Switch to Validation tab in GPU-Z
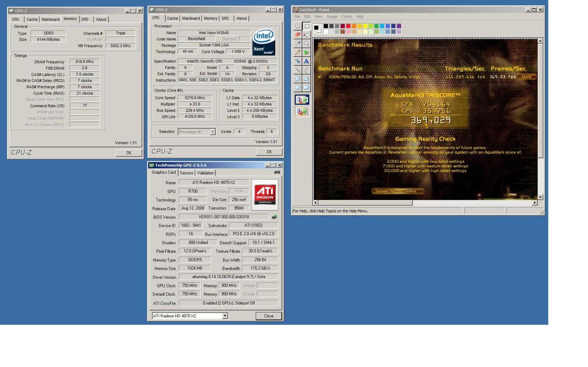This screenshot has width=588, height=367. [205, 173]
